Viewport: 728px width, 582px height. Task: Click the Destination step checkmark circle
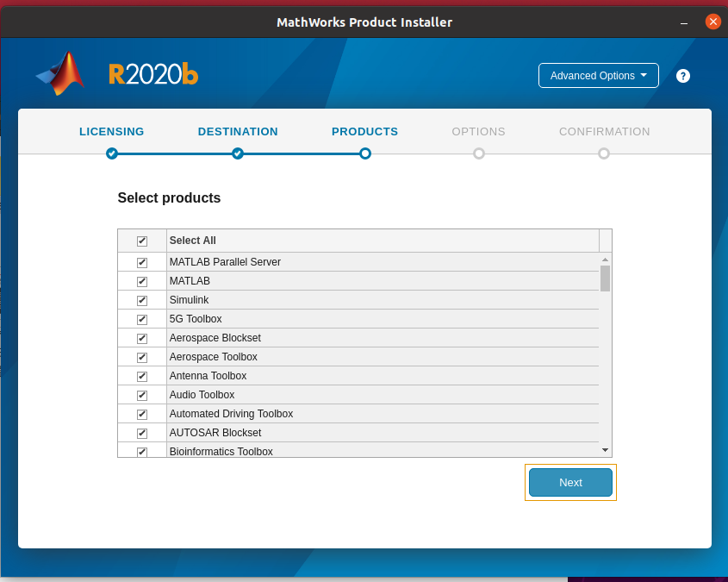tap(238, 153)
